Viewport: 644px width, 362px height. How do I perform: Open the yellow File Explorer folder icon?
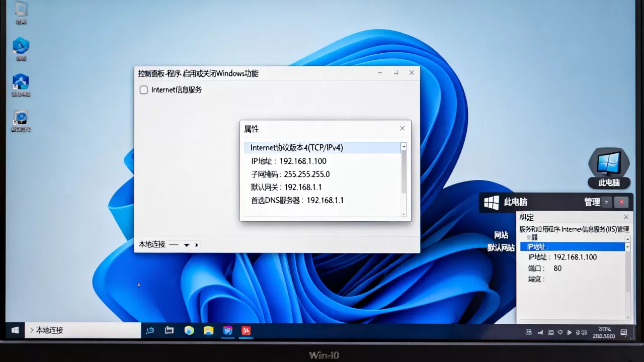[208, 330]
